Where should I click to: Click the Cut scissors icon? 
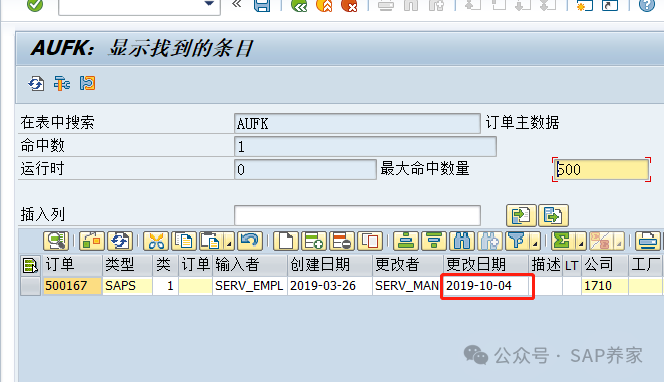[156, 241]
